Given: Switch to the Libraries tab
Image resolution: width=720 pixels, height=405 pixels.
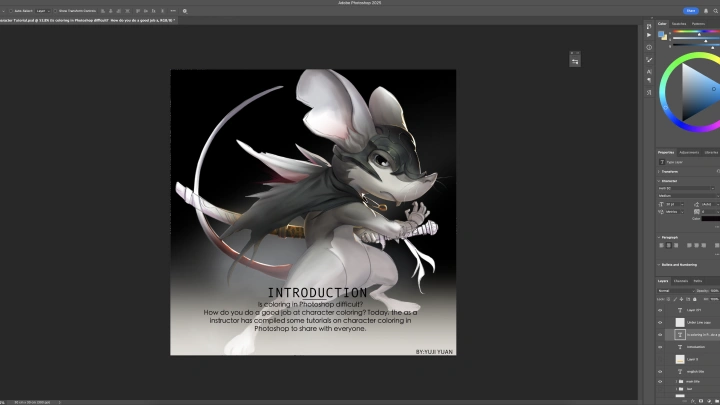Looking at the screenshot, I should [x=711, y=152].
